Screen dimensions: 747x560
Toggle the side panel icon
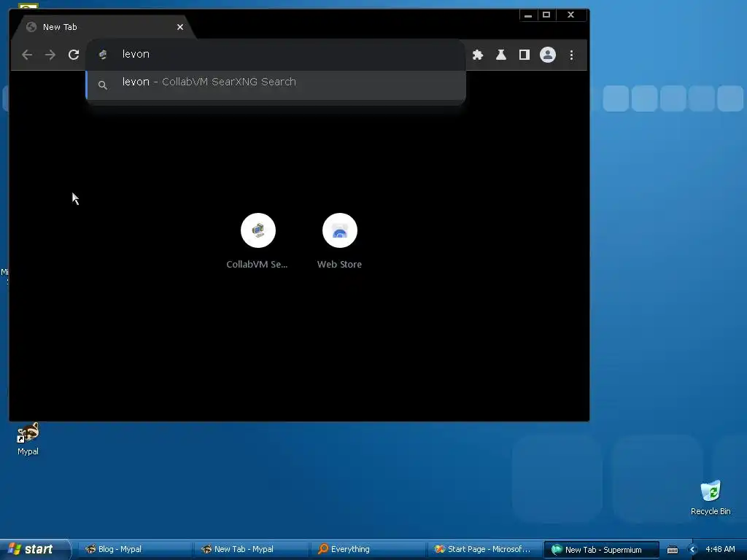tap(524, 55)
